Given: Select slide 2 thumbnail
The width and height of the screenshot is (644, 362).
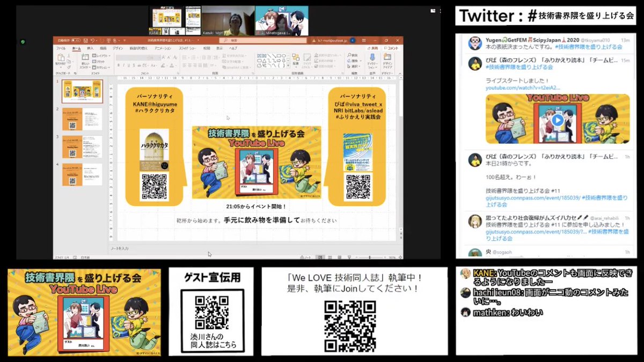Looking at the screenshot, I should point(82,119).
